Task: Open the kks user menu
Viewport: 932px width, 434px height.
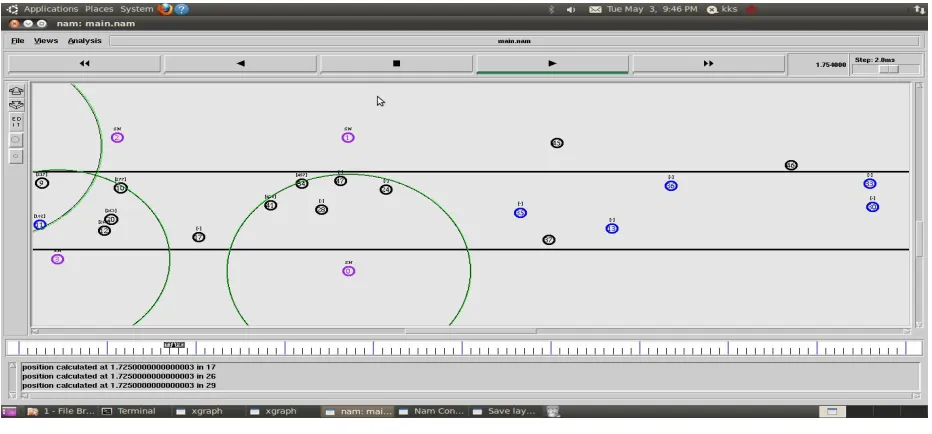Action: click(722, 9)
